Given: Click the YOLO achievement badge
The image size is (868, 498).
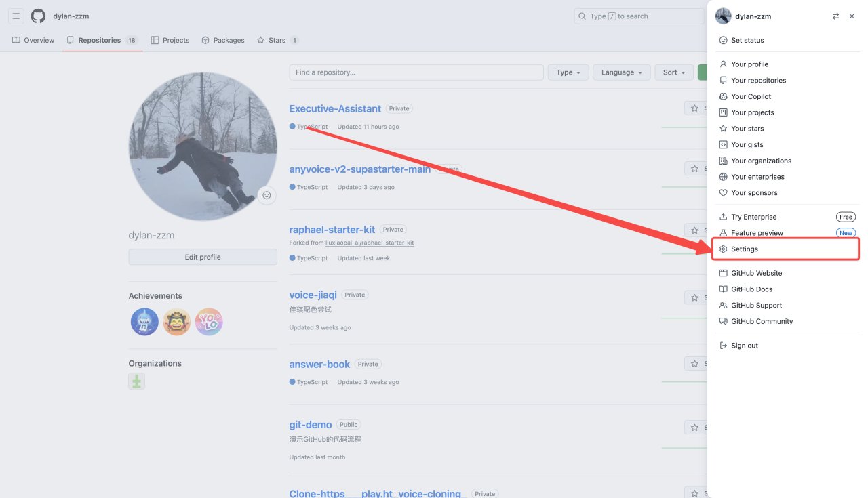Looking at the screenshot, I should (209, 322).
